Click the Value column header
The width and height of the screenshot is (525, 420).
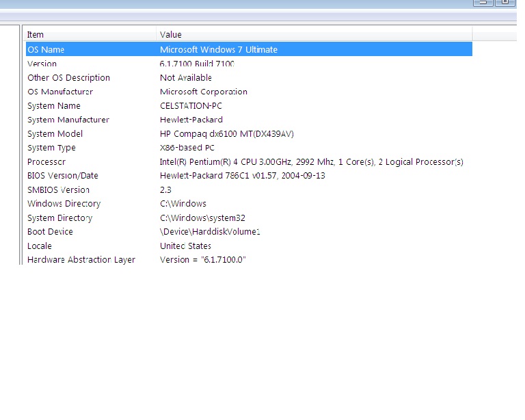click(314, 34)
